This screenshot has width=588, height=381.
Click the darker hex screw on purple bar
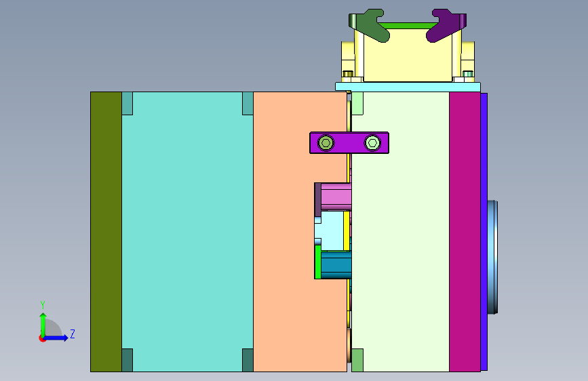coord(326,143)
